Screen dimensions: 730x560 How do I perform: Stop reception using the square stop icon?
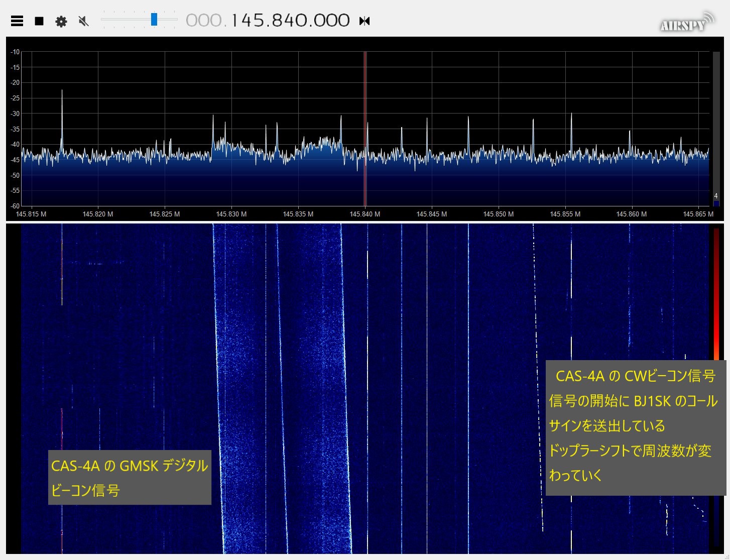pos(39,21)
